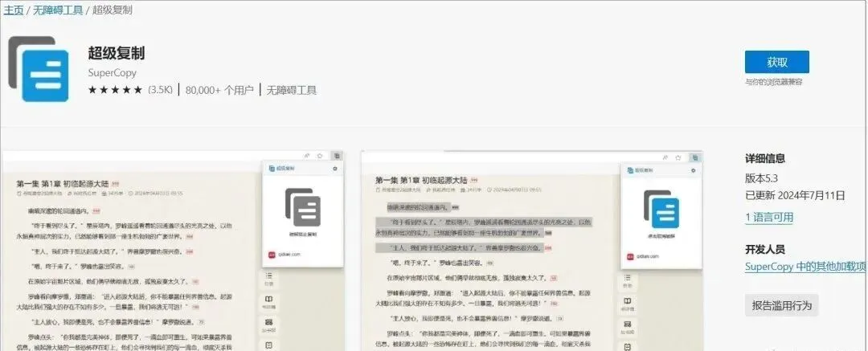The width and height of the screenshot is (868, 351).
Task: Click the 超级复制 current breadcrumb text
Action: point(113,10)
